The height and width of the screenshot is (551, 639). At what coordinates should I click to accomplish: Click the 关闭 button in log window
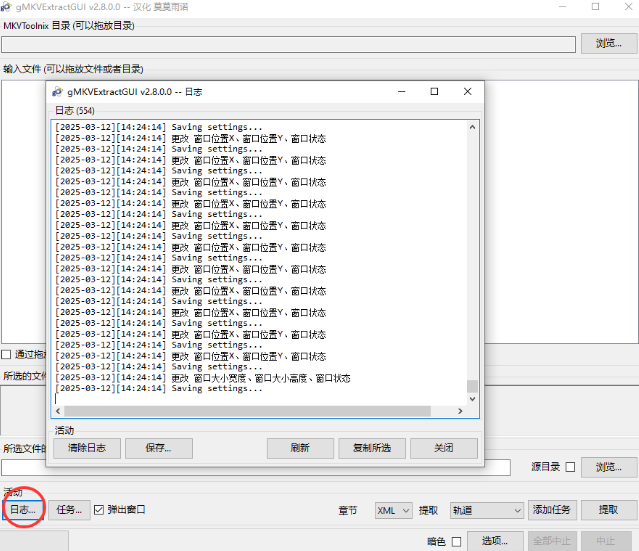point(444,448)
